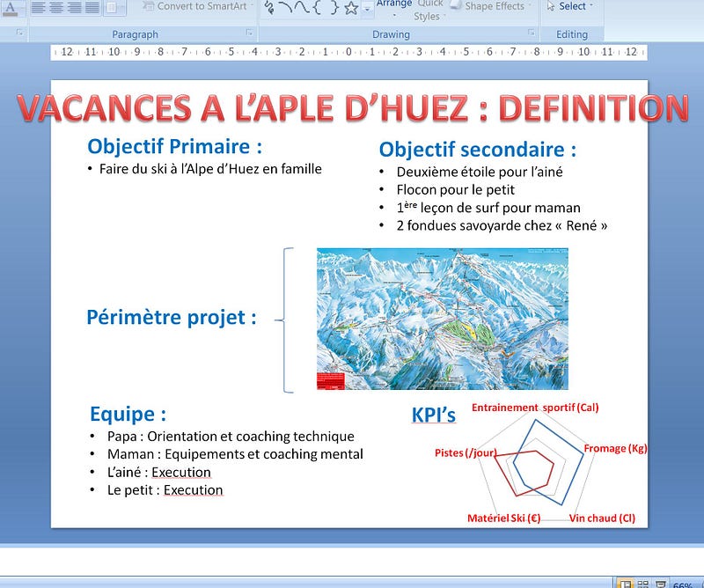704x588 pixels.
Task: Select the Curve shape tool
Action: tap(301, 8)
